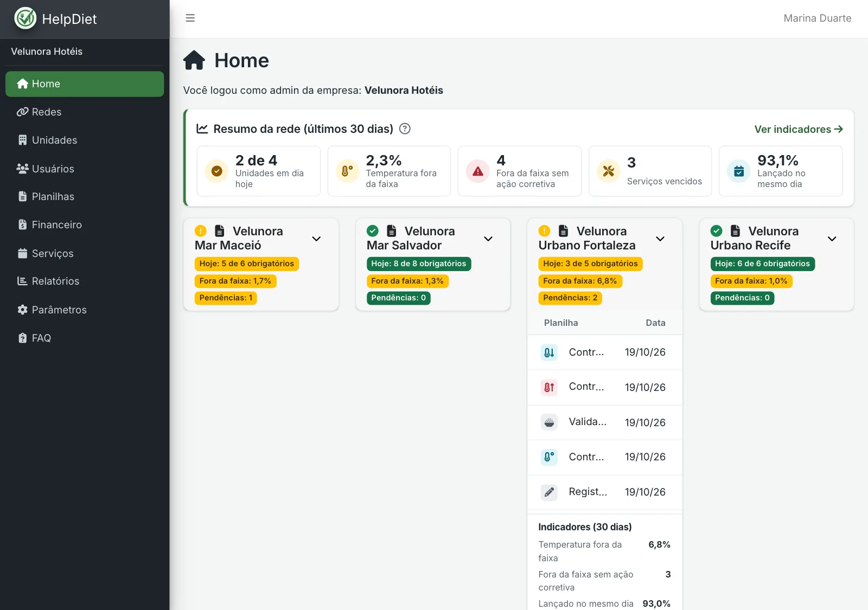
Task: Open FAQ in the sidebar
Action: [x=85, y=338]
